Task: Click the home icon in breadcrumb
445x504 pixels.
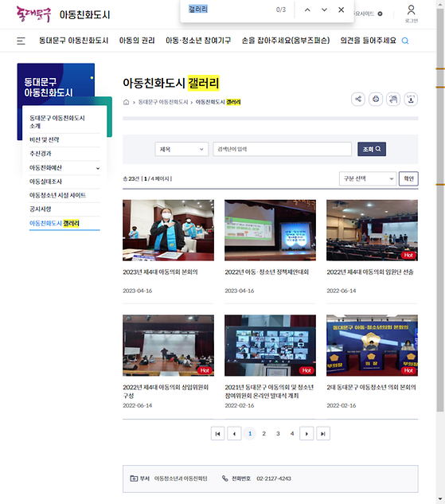Action: (x=126, y=102)
